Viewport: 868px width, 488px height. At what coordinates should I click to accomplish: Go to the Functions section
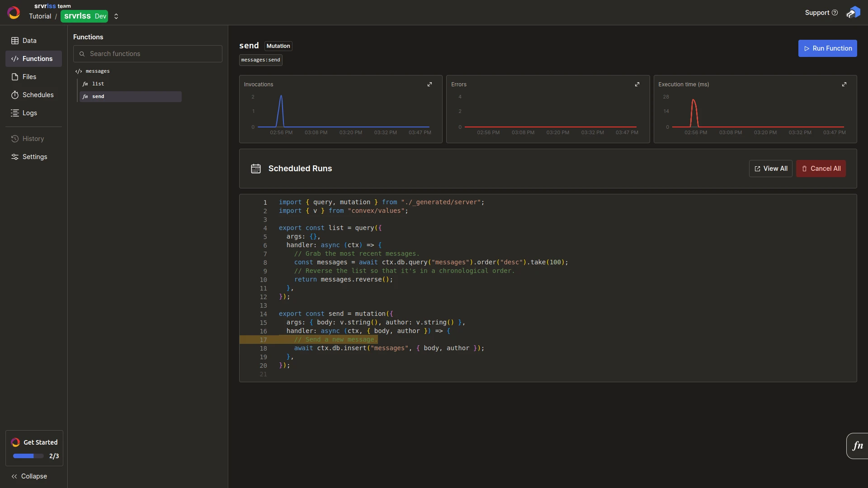[33, 59]
